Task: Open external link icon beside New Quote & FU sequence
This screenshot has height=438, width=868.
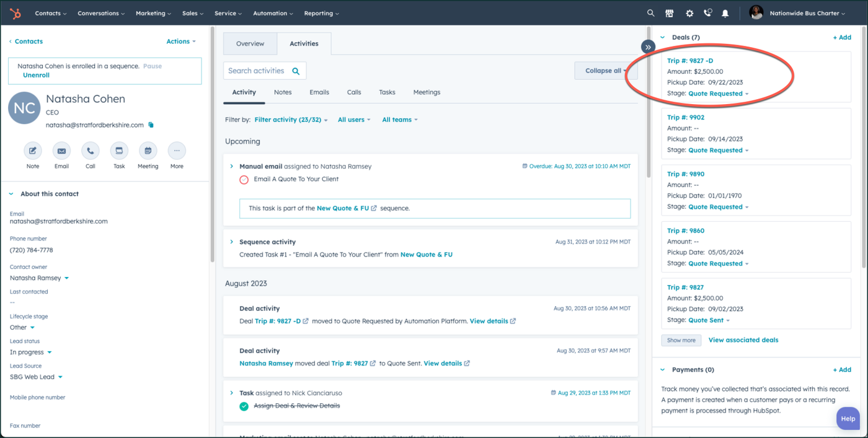Action: tap(374, 209)
